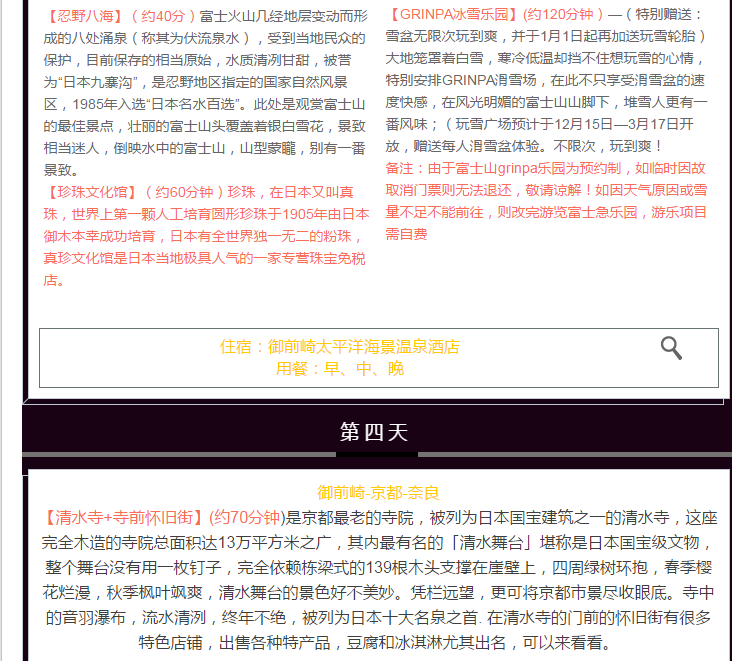Open the 第四天 day header bar
The height and width of the screenshot is (661, 752).
[x=375, y=432]
